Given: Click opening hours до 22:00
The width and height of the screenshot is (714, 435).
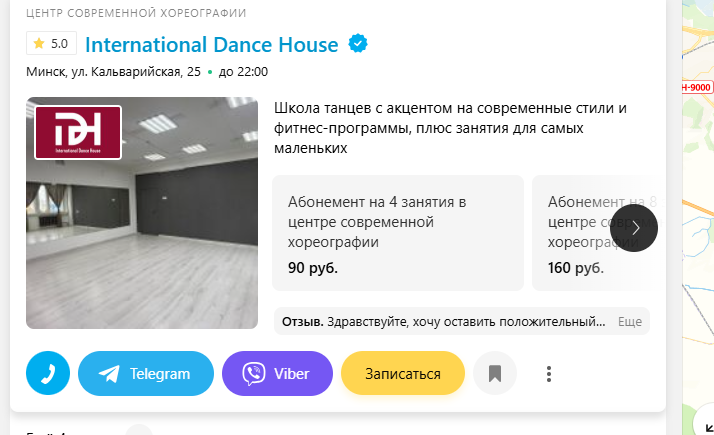Looking at the screenshot, I should (243, 72).
